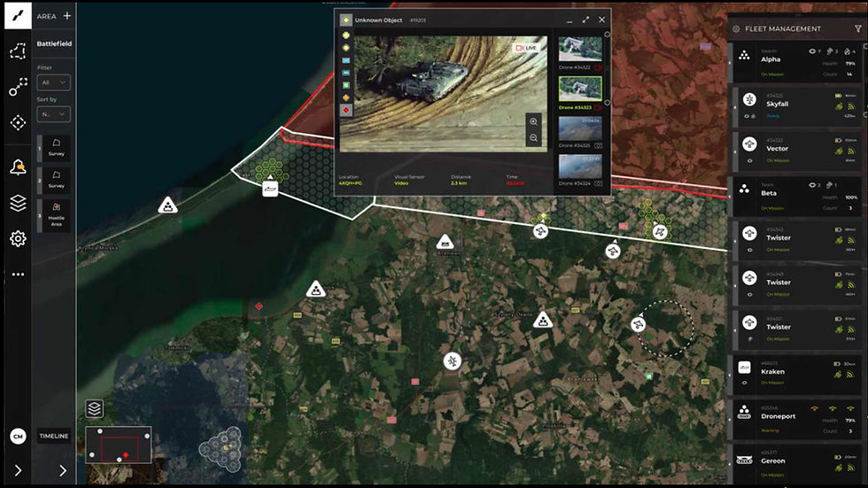Select the Droneport card
The width and height of the screenshot is (868, 488).
click(794, 420)
